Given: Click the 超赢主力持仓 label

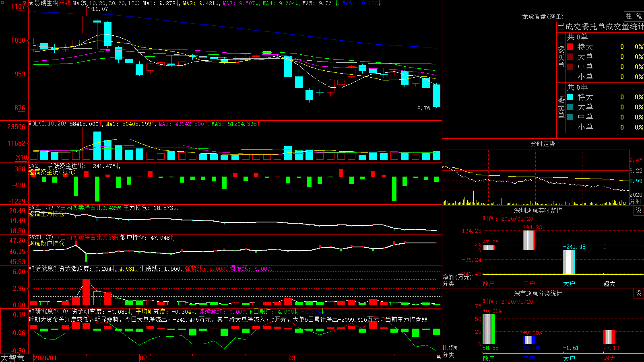Looking at the screenshot, I should tap(46, 214).
